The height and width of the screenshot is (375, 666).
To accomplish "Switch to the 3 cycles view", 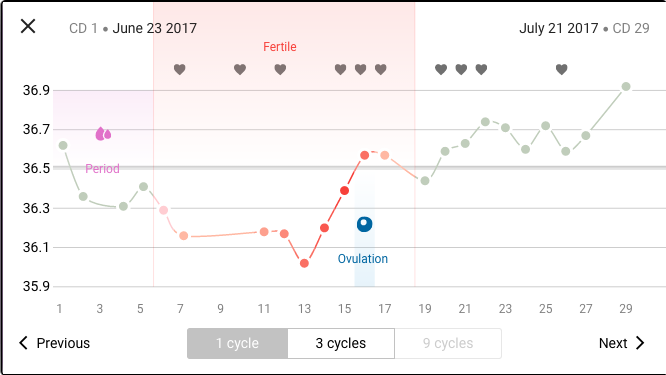I will 341,343.
